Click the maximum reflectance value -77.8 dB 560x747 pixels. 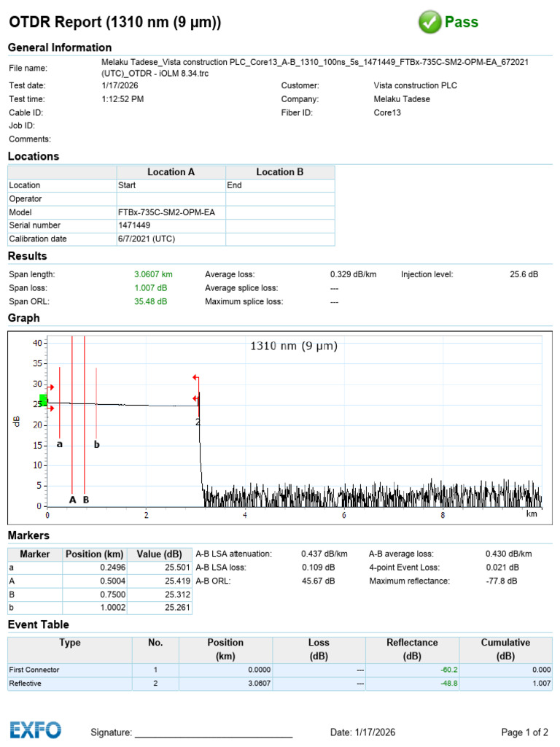click(x=502, y=581)
